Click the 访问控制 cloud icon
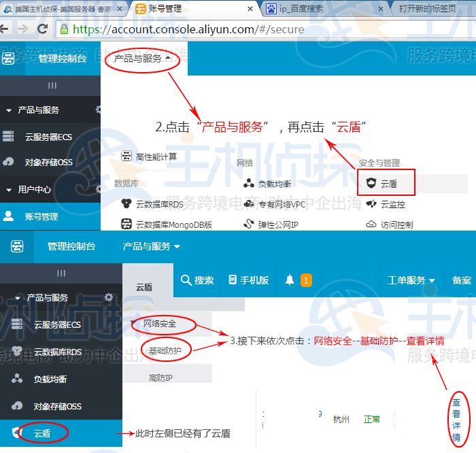Screen dimensions: 476x453 pos(371,224)
